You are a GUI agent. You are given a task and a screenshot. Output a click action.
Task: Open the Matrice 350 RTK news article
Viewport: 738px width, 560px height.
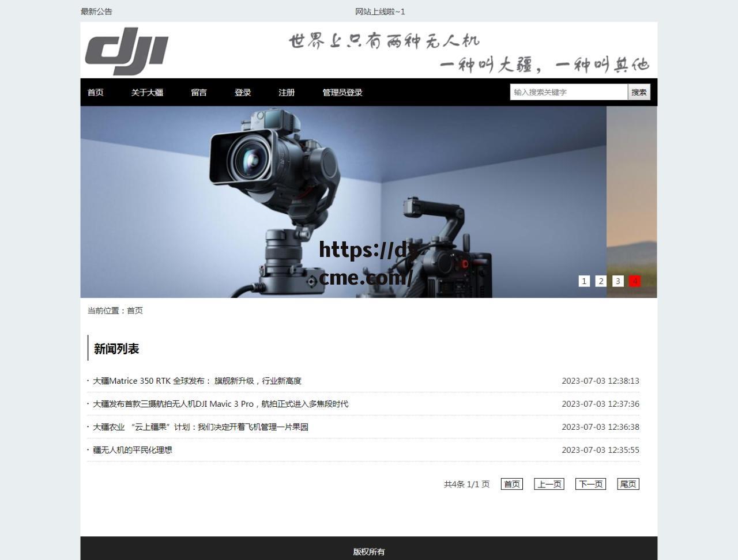click(x=198, y=381)
